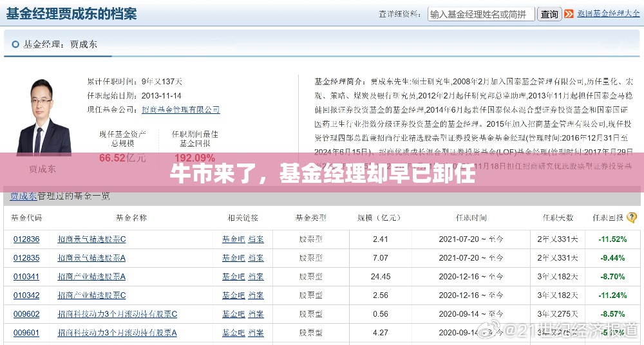Click the page title 基金经理贾成东的档案
The width and height of the screenshot is (644, 345).
coord(71,14)
